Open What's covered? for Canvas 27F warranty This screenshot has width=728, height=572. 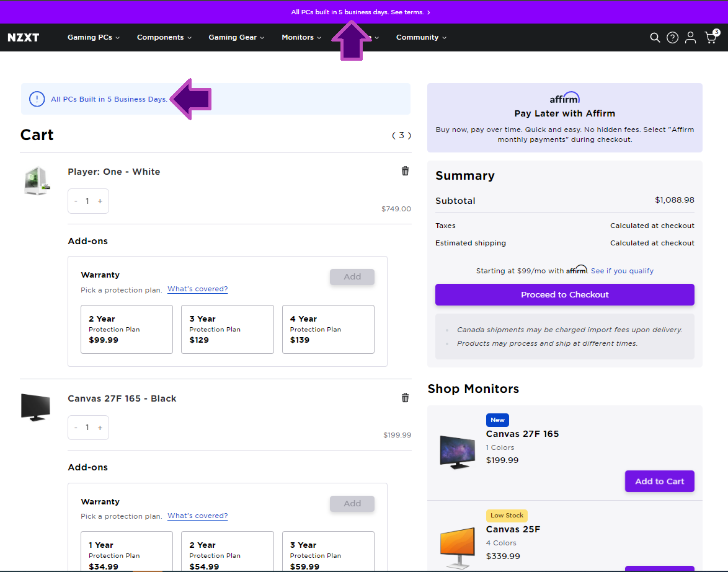coord(197,516)
